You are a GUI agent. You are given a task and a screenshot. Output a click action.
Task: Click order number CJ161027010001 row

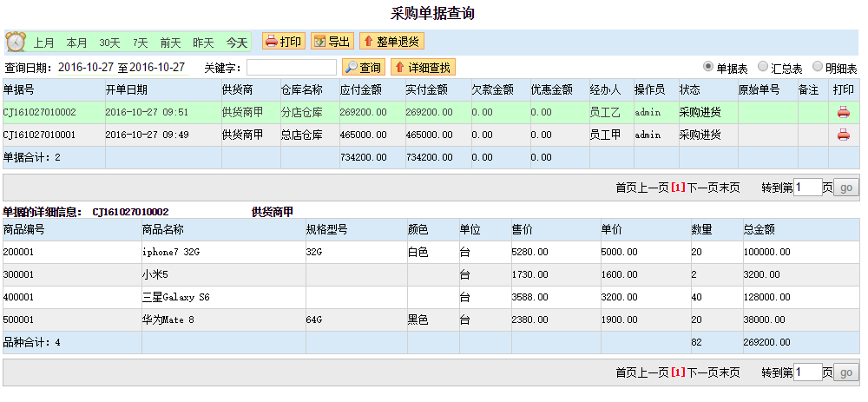pyautogui.click(x=40, y=135)
